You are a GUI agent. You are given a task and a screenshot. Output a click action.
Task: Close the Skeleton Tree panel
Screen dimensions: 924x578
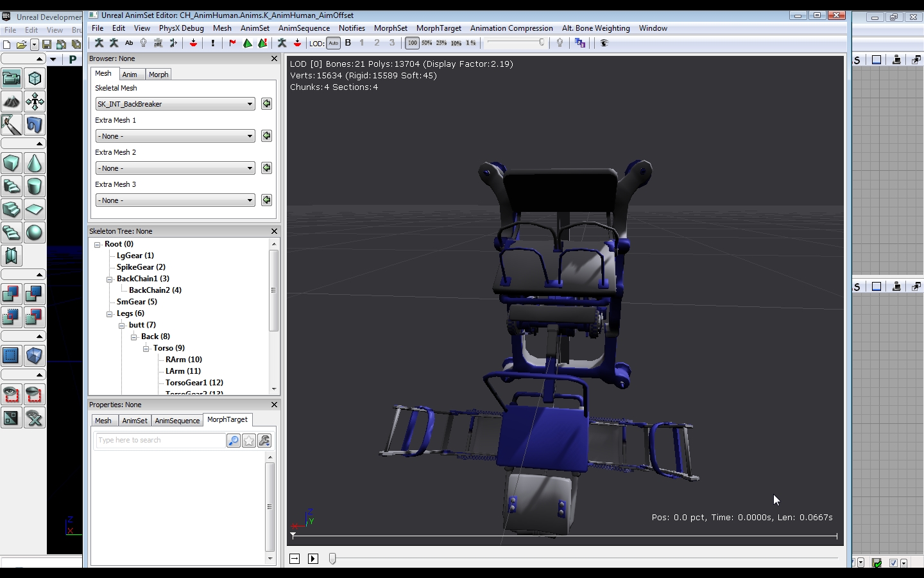click(x=275, y=231)
